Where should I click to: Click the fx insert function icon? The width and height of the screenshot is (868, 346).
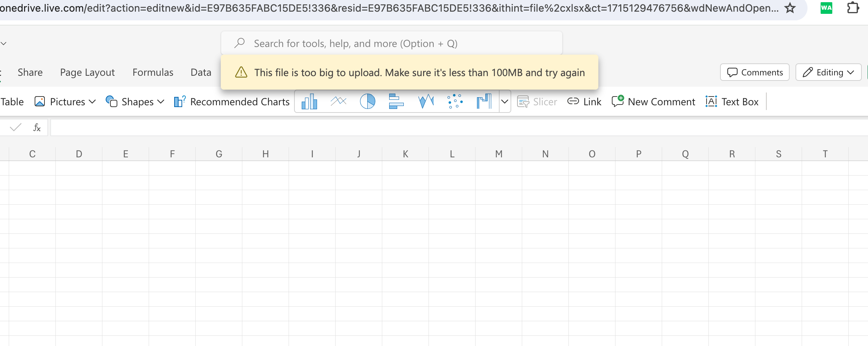[37, 127]
